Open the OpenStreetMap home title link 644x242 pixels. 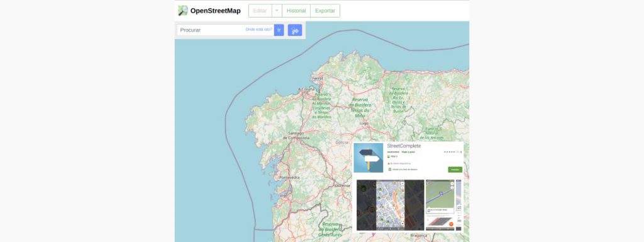215,11
